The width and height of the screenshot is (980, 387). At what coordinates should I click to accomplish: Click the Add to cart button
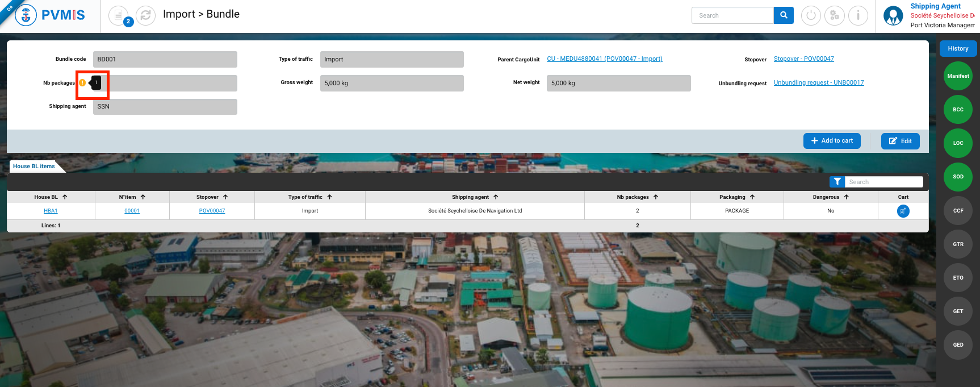point(832,141)
